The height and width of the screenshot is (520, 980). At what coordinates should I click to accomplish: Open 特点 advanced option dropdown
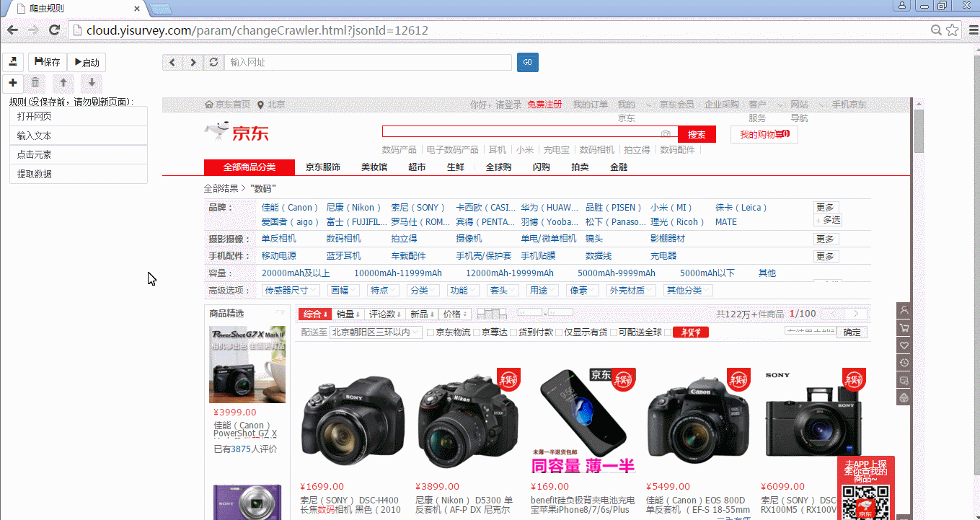tap(384, 291)
